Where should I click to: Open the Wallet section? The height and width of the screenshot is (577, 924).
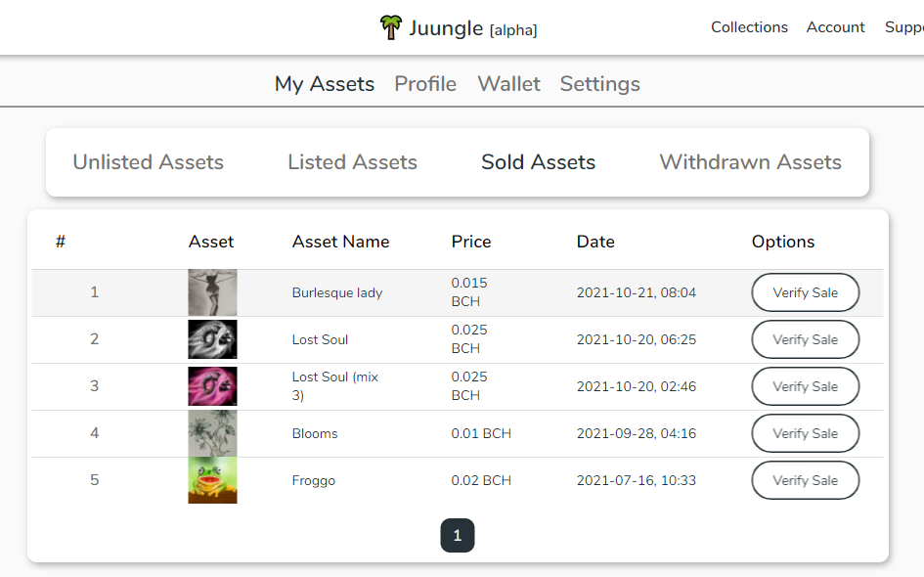coord(508,84)
